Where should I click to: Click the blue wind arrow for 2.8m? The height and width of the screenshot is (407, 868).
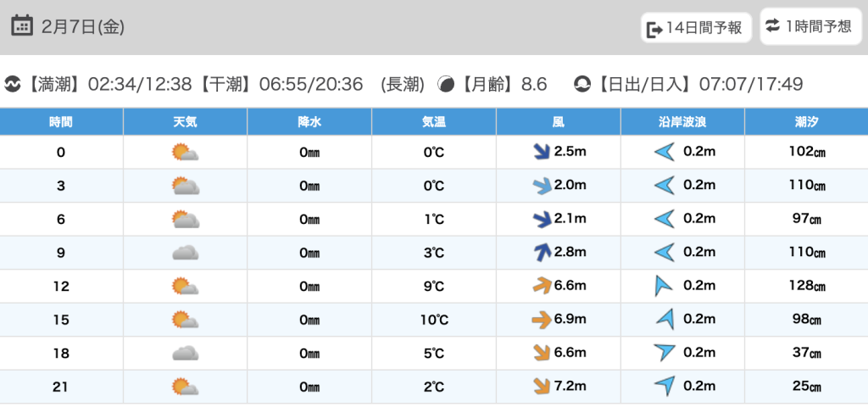point(540,252)
